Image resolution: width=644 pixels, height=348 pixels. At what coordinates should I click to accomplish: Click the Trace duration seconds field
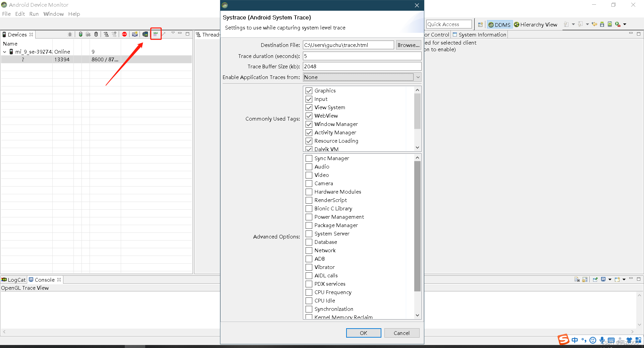pyautogui.click(x=362, y=56)
